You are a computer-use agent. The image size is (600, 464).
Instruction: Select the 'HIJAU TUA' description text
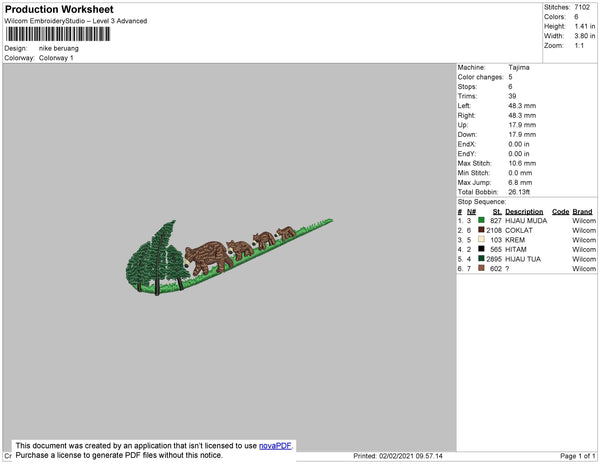(x=523, y=259)
